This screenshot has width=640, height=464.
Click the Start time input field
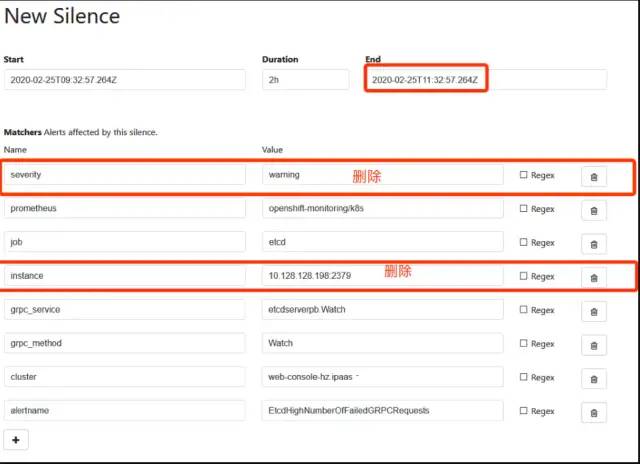coord(125,79)
